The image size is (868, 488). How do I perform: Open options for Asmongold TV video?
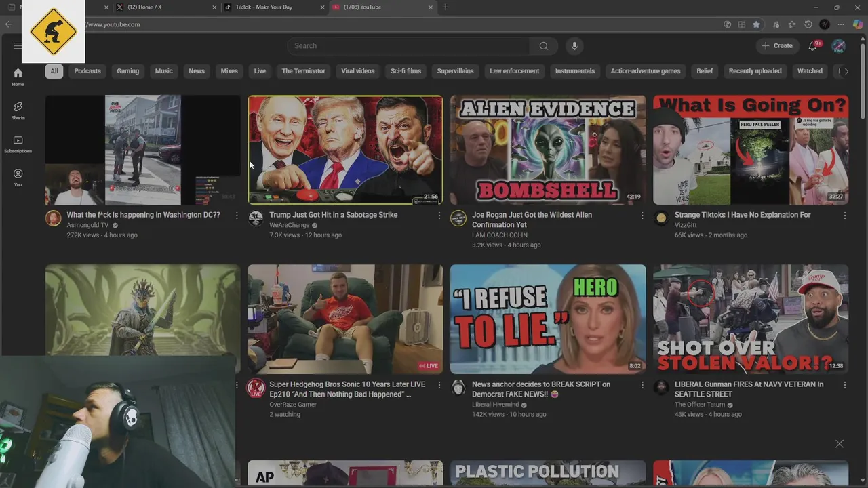[237, 216]
